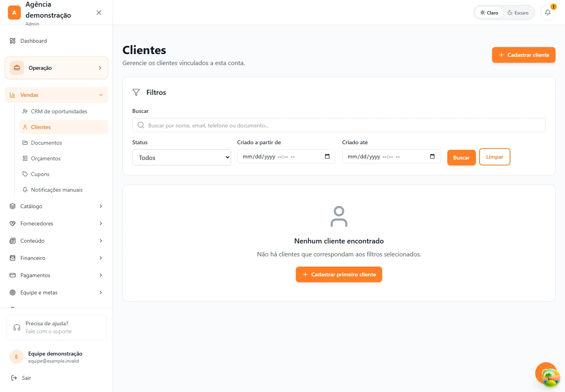565x392 pixels.
Task: Collapse the Vendas menu chevron
Action: click(x=101, y=95)
